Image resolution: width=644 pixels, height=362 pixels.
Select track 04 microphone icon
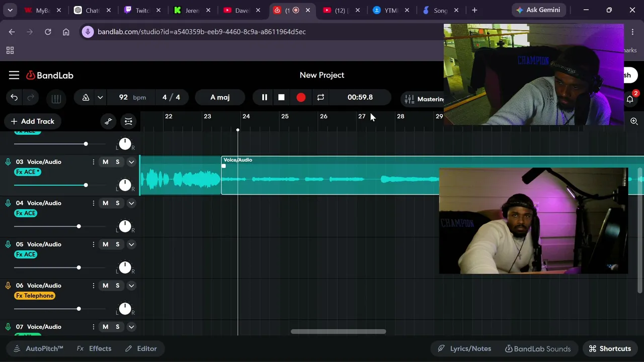tap(8, 203)
